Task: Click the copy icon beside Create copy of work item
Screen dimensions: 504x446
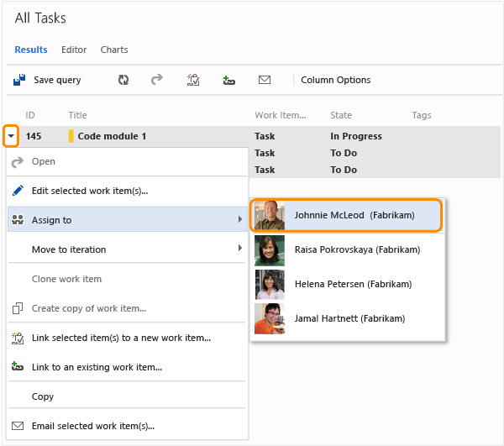Action: click(18, 308)
